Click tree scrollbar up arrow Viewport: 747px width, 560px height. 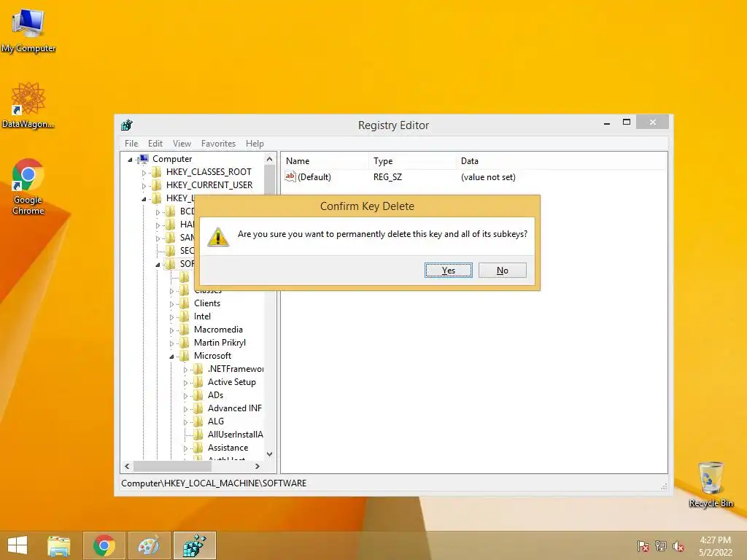point(270,159)
